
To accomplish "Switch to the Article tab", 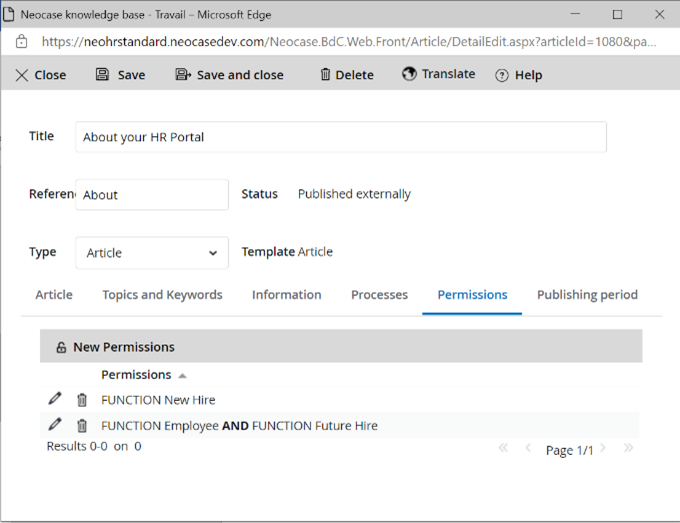I will (54, 295).
